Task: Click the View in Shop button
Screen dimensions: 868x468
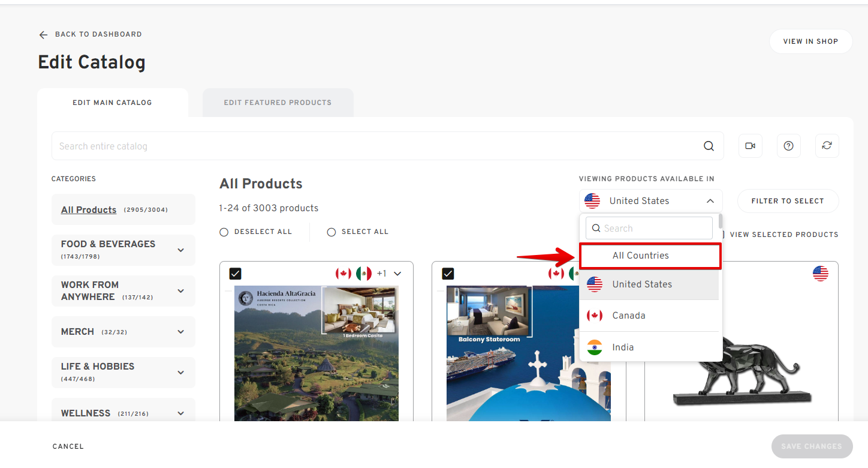Action: coord(810,41)
